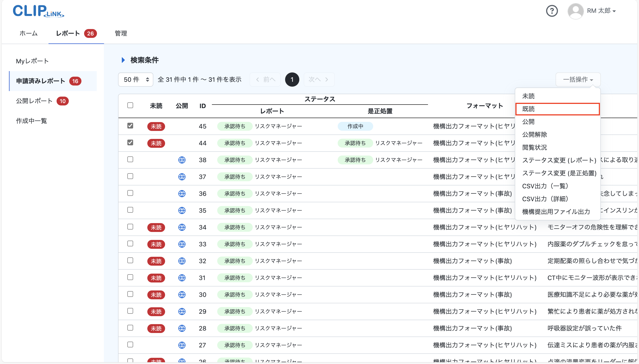This screenshot has height=364, width=639.
Task: Click the globe icon on report 34
Action: [x=182, y=227]
